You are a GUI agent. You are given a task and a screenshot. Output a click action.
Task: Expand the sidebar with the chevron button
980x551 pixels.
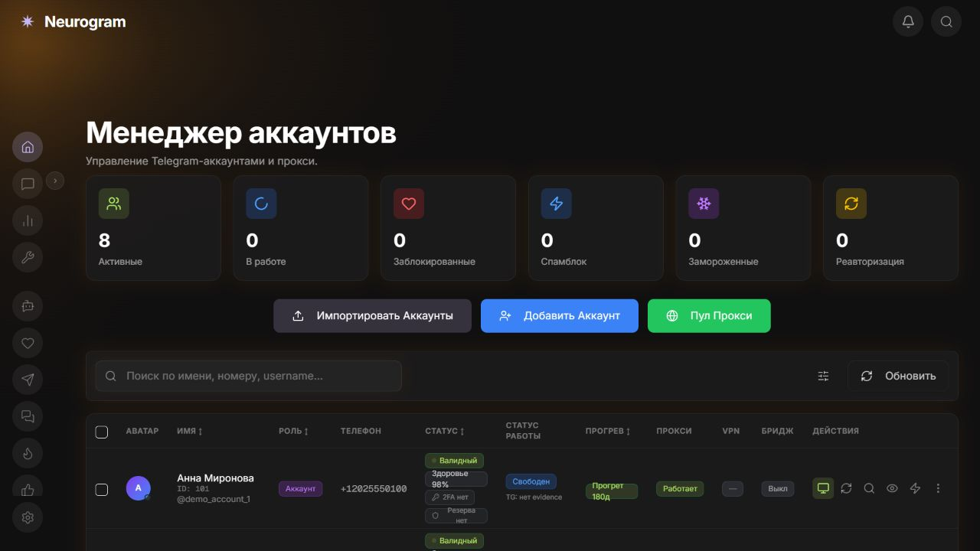[55, 181]
